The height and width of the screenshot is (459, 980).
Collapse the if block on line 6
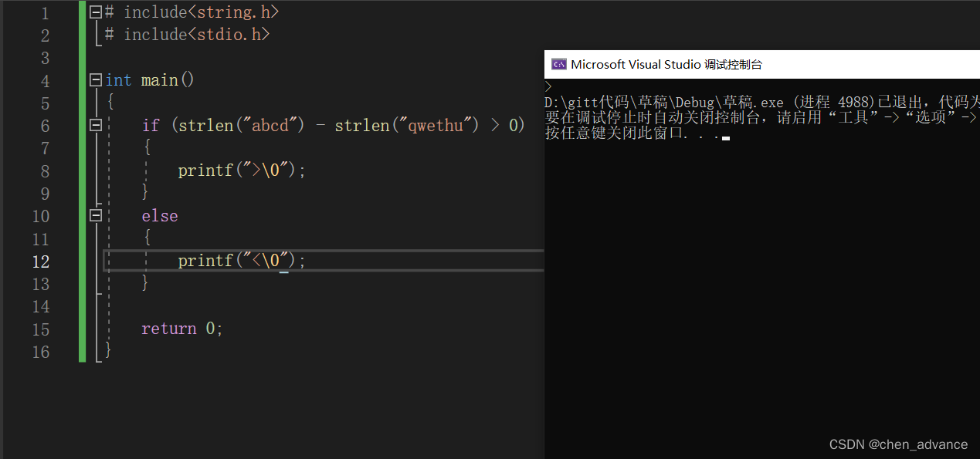pyautogui.click(x=96, y=125)
